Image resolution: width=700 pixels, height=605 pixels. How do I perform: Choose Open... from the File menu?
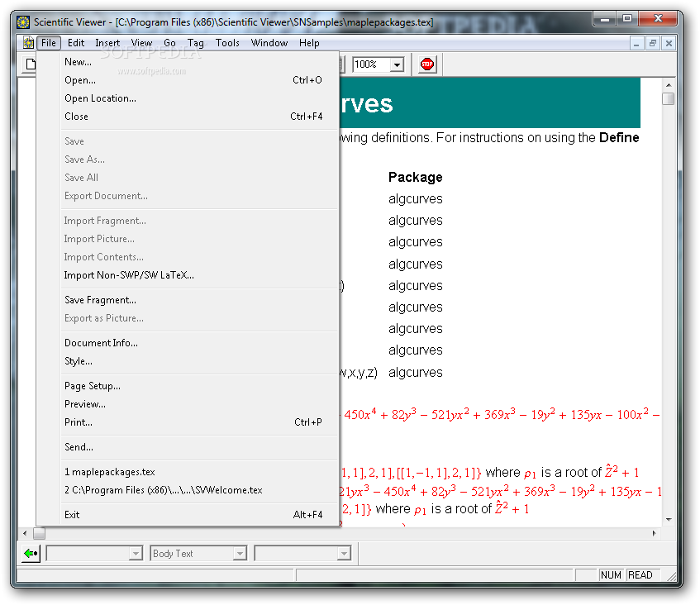pos(188,80)
